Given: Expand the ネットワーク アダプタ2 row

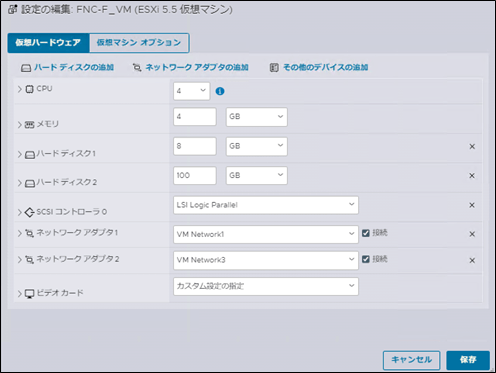Looking at the screenshot, I should 20,259.
